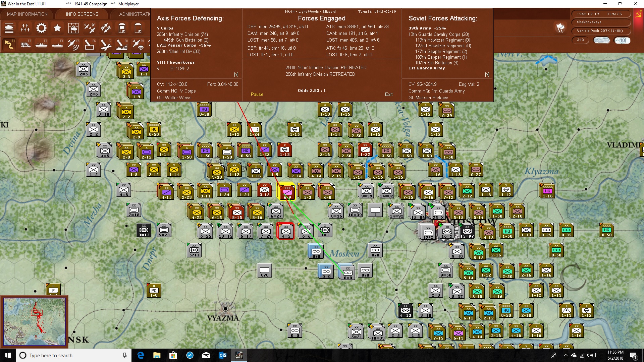Select the pink HQ 1-16 unit
The image size is (644, 362).
coord(547,191)
